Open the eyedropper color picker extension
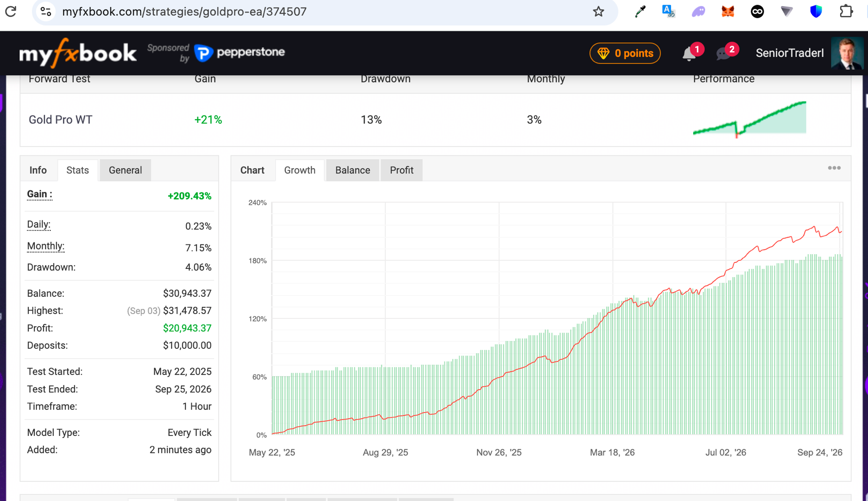This screenshot has height=501, width=868. tap(640, 11)
